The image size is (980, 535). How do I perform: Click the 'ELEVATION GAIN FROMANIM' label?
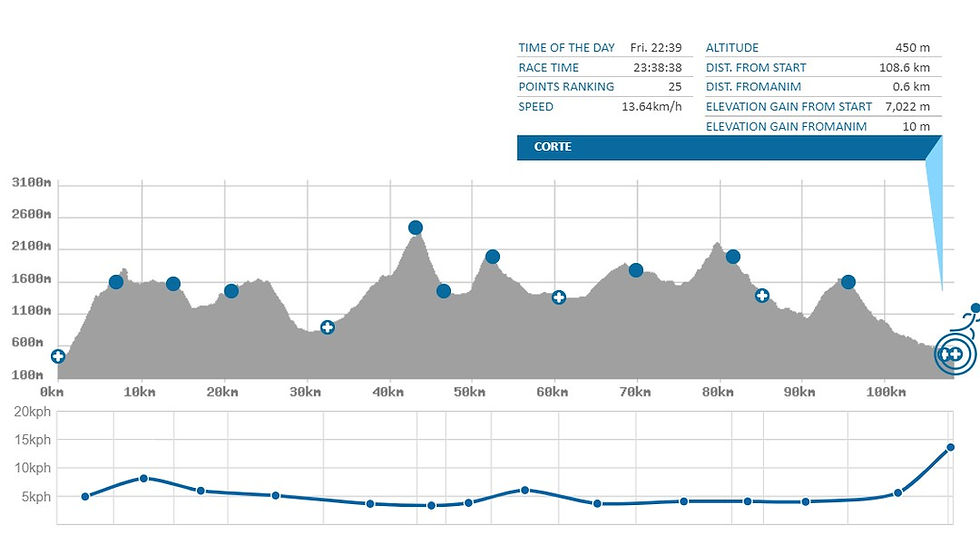pyautogui.click(x=786, y=127)
